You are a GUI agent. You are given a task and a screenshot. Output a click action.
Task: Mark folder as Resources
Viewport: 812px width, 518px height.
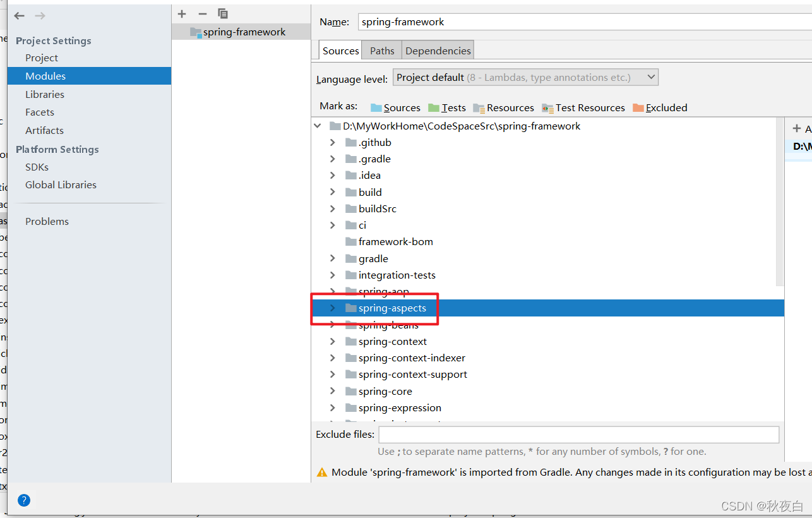pos(503,107)
